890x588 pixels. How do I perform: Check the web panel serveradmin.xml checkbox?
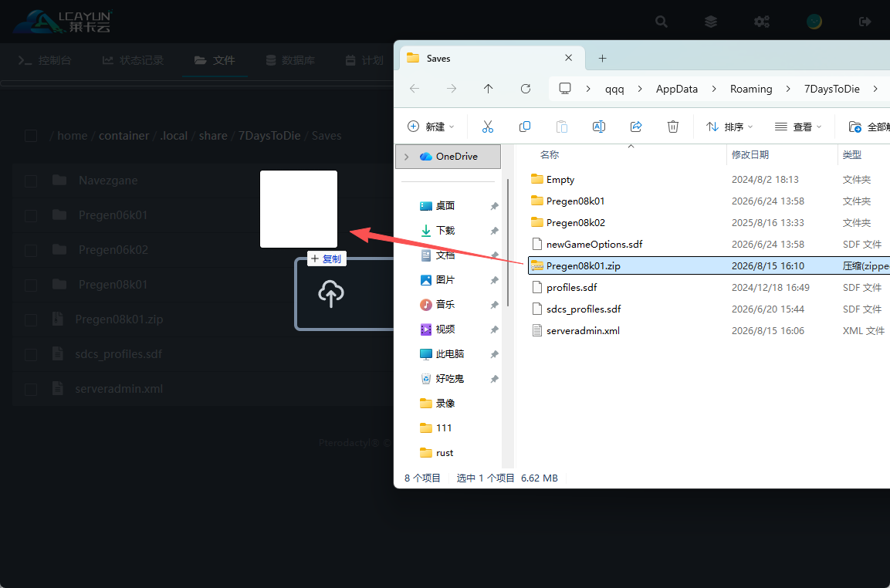pos(31,389)
